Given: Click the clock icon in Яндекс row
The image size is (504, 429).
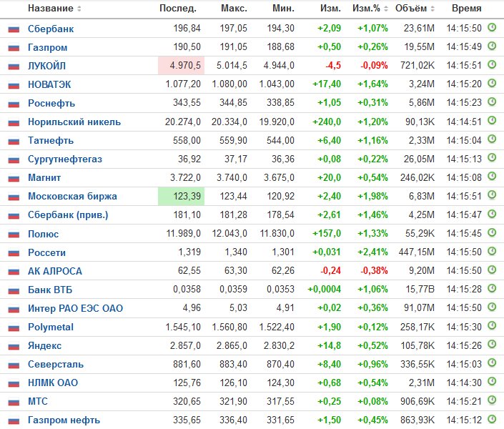Looking at the screenshot, I should [492, 345].
